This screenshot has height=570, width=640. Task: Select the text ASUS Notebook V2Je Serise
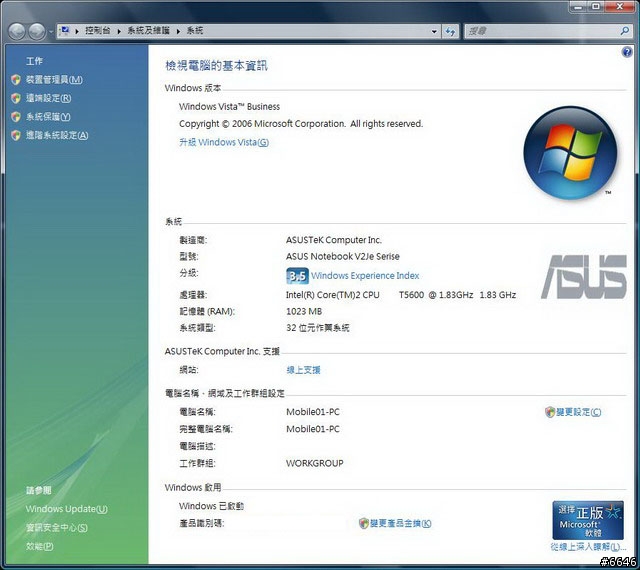343,256
